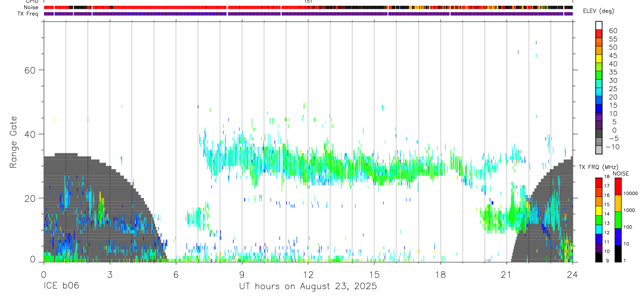The width and height of the screenshot is (644, 297).
Task: Click the "Range Gate" y-axis label
Action: pos(14,142)
